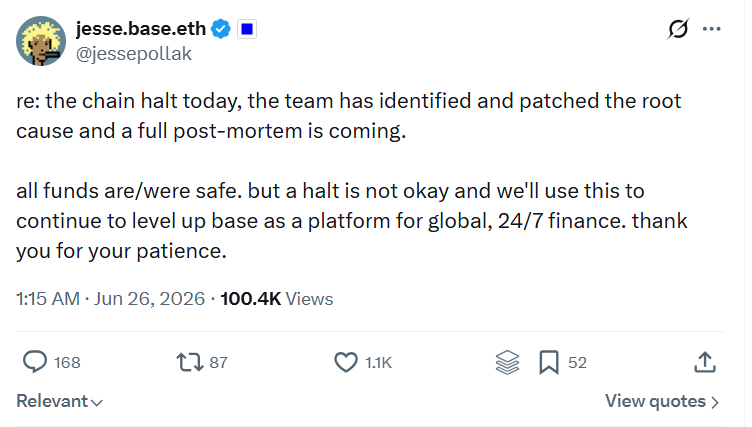Click the chevron beside Relevant
Screen dimensions: 752x427
97,403
